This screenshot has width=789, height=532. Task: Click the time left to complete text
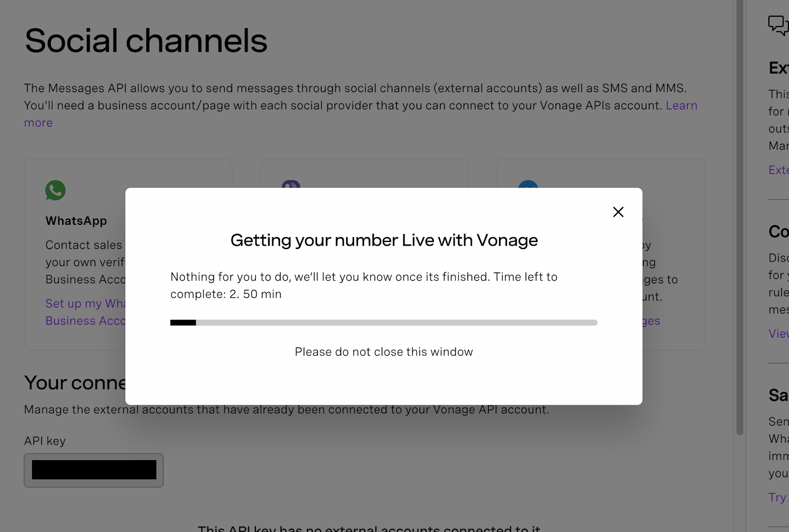(364, 285)
